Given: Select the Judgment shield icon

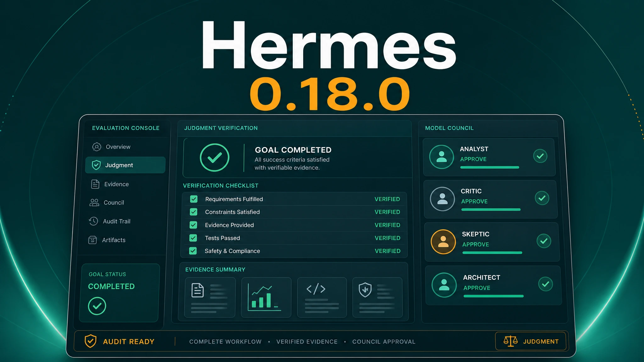Looking at the screenshot, I should coord(96,165).
